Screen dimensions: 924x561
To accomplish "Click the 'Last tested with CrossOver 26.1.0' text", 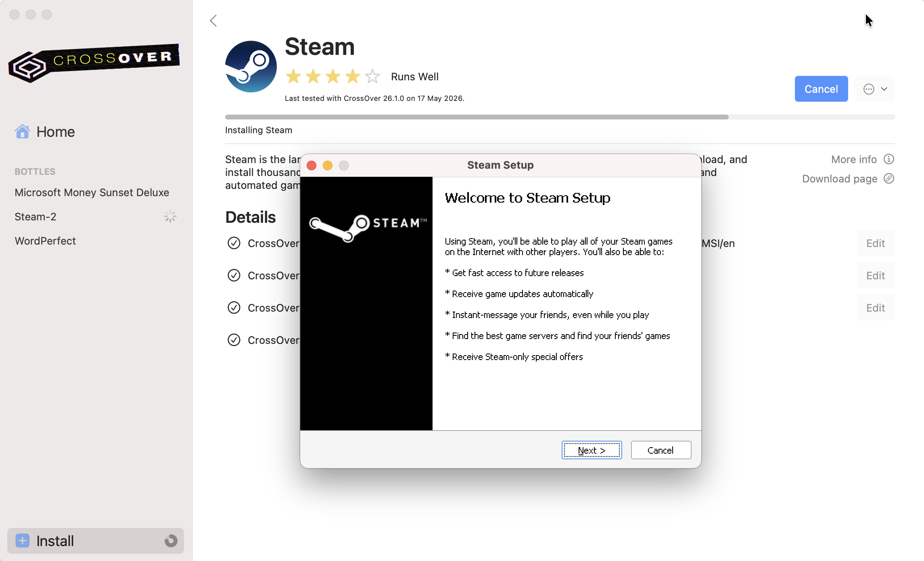I will (374, 98).
